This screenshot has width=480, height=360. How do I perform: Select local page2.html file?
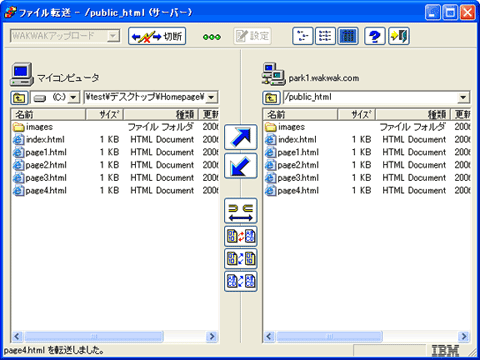pyautogui.click(x=39, y=165)
